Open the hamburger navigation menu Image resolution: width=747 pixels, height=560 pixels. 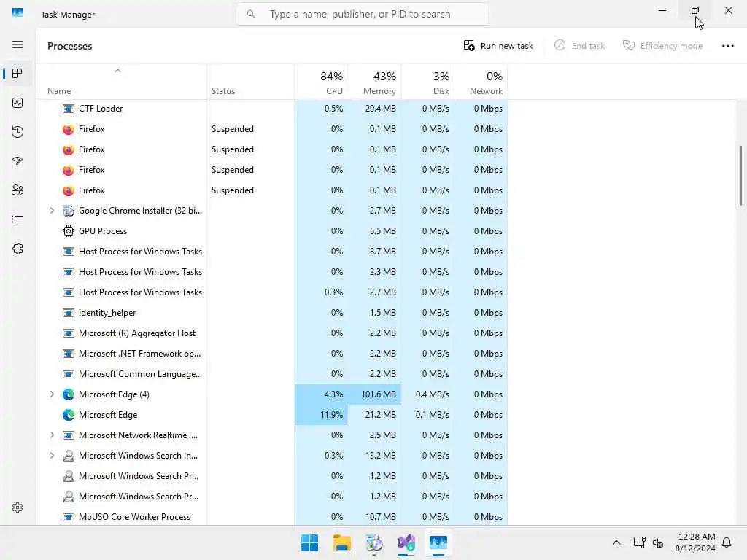(x=18, y=44)
